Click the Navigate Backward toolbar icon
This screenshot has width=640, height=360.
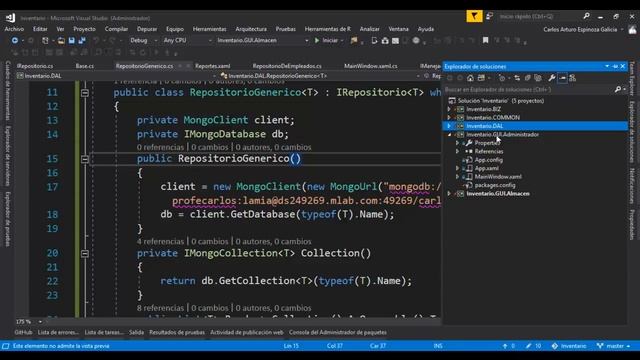(x=15, y=40)
